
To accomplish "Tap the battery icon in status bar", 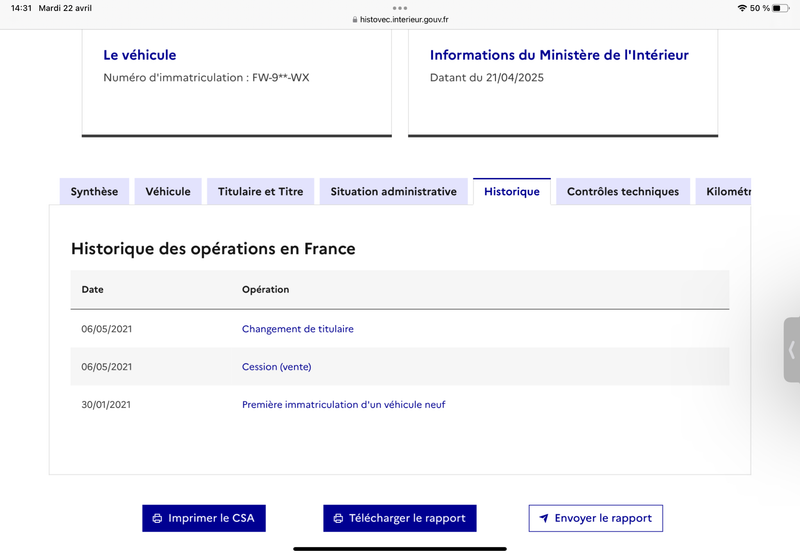I will pos(781,8).
